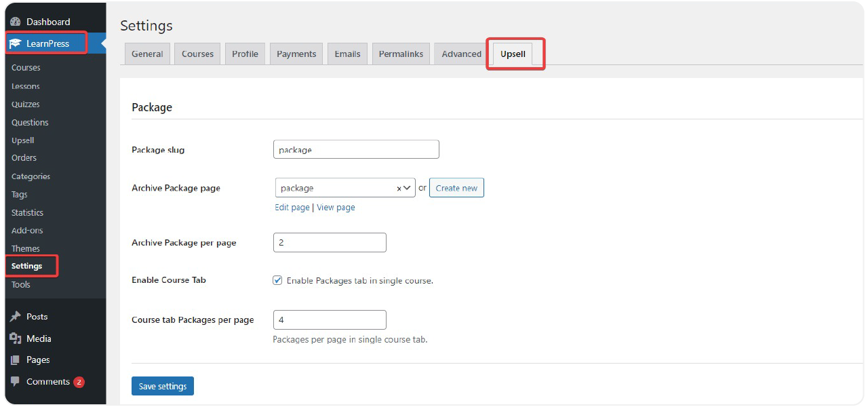Screen dimensions: 868x407
Task: Click the Create new page button
Action: point(456,188)
